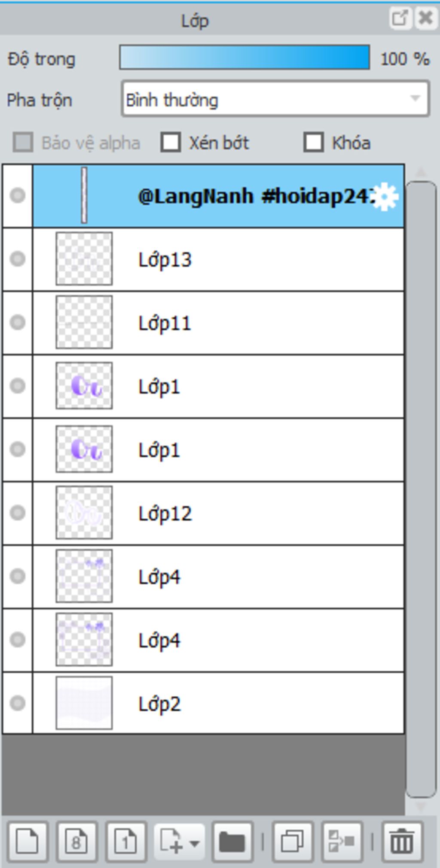Adjust the Độ trong opacity slider

click(x=244, y=57)
